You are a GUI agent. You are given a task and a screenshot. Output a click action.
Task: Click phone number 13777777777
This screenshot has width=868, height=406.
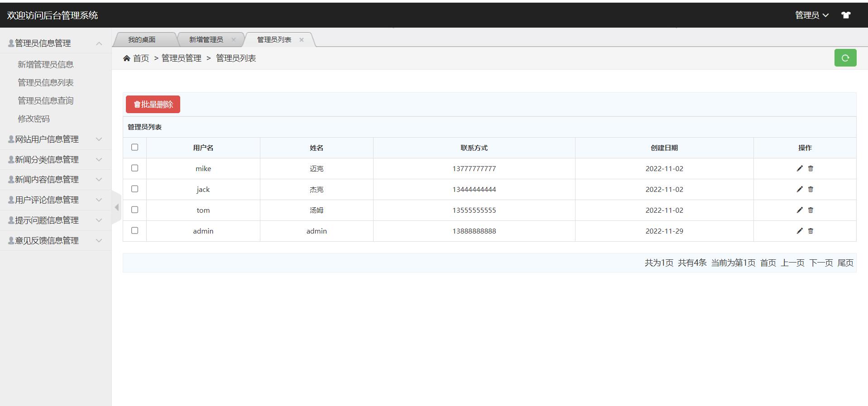(x=474, y=168)
